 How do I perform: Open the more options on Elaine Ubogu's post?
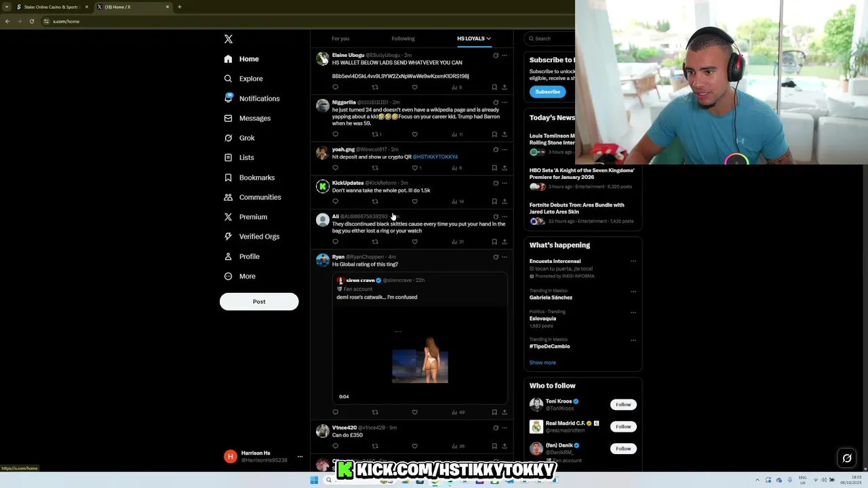coord(504,56)
